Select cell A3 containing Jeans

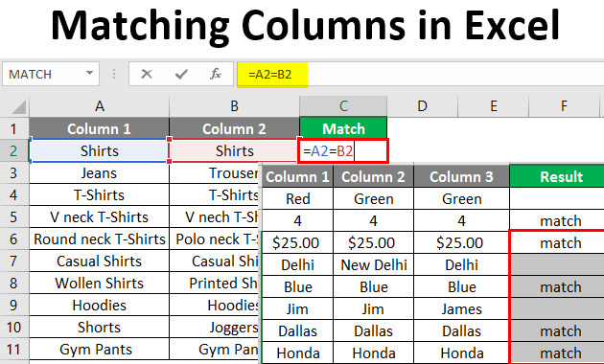click(100, 173)
